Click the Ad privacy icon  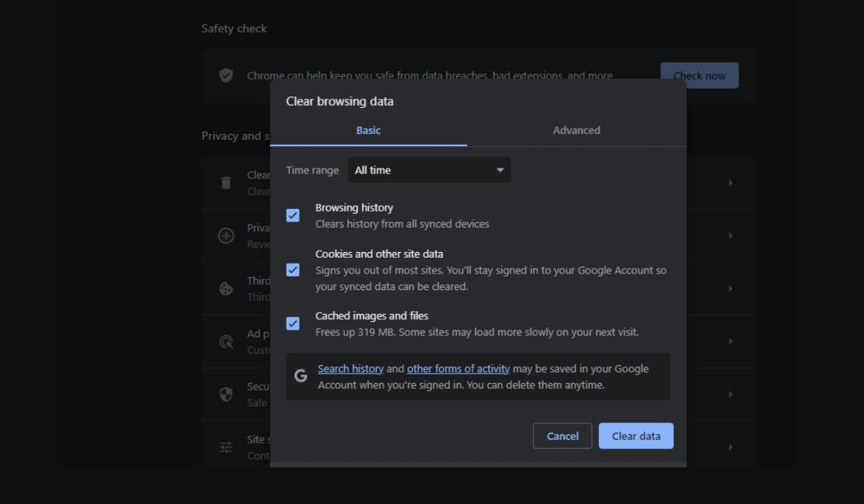click(x=226, y=341)
